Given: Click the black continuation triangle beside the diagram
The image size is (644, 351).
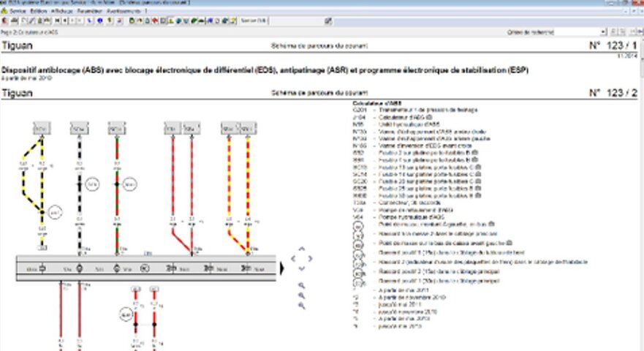Looking at the screenshot, I should [x=282, y=268].
